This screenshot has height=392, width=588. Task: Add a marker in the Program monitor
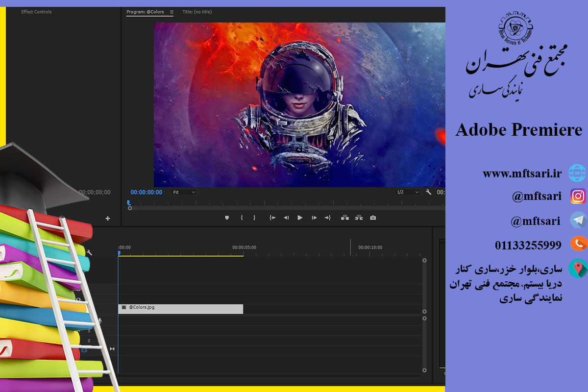pyautogui.click(x=227, y=218)
